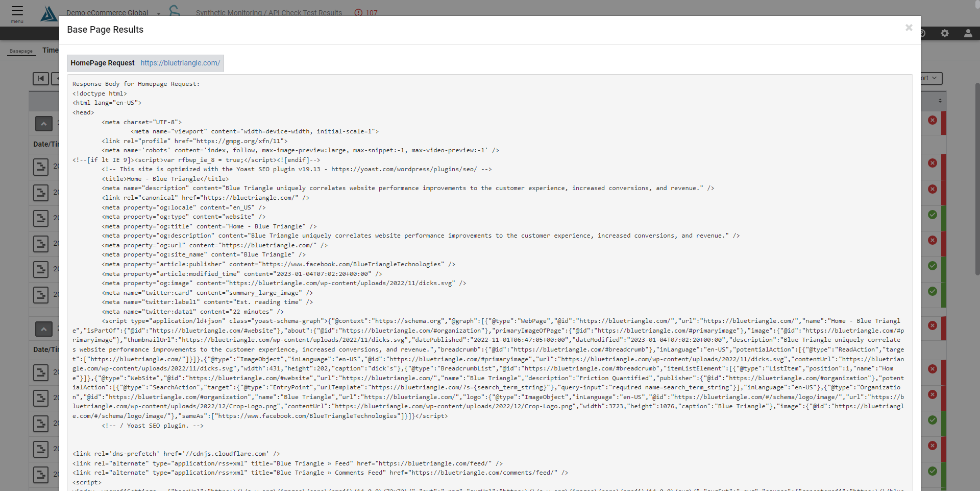
Task: Click 'Response Body for Homepage Request:' line
Action: [x=136, y=84]
